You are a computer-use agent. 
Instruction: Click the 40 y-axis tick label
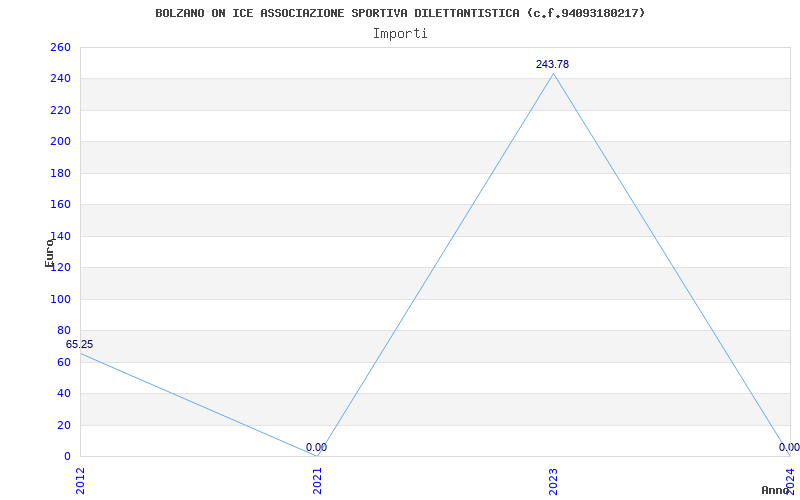(x=64, y=394)
